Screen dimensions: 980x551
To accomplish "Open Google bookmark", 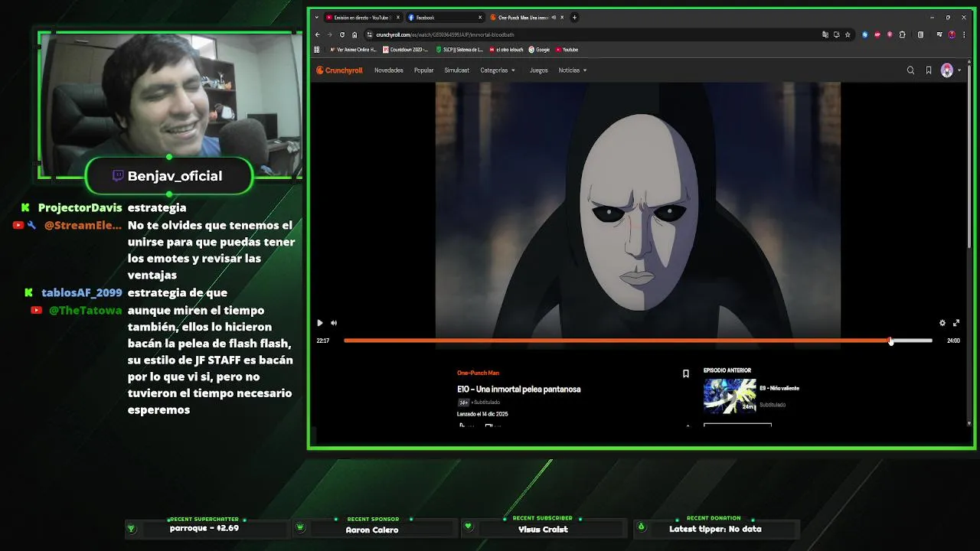I will point(539,50).
